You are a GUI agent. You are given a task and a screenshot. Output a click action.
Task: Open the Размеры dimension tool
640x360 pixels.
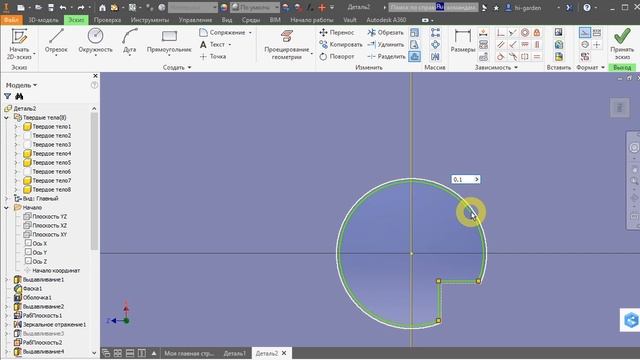pos(463,40)
